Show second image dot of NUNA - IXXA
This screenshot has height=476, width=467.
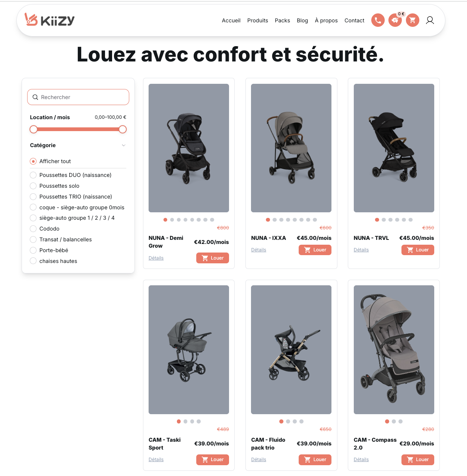(x=274, y=220)
